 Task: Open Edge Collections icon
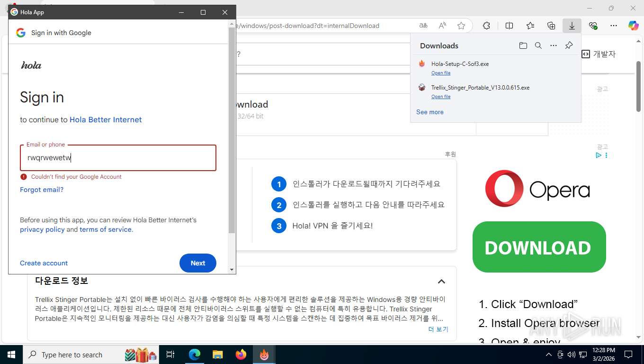click(551, 26)
